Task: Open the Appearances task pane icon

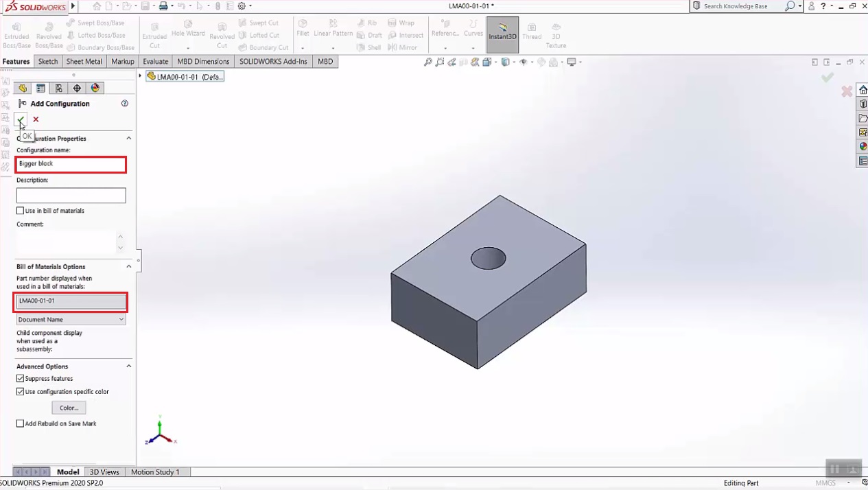Action: click(863, 145)
